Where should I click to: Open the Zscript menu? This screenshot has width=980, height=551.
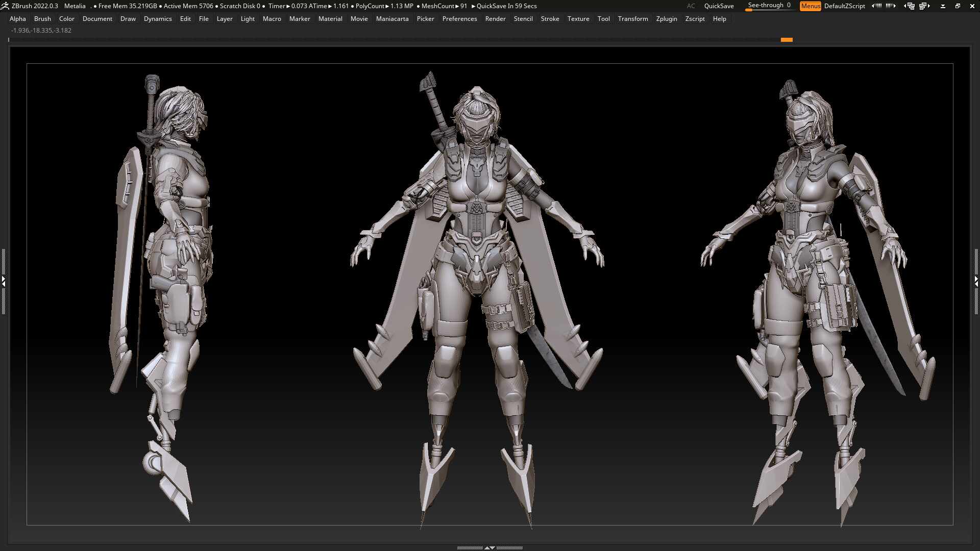click(695, 19)
